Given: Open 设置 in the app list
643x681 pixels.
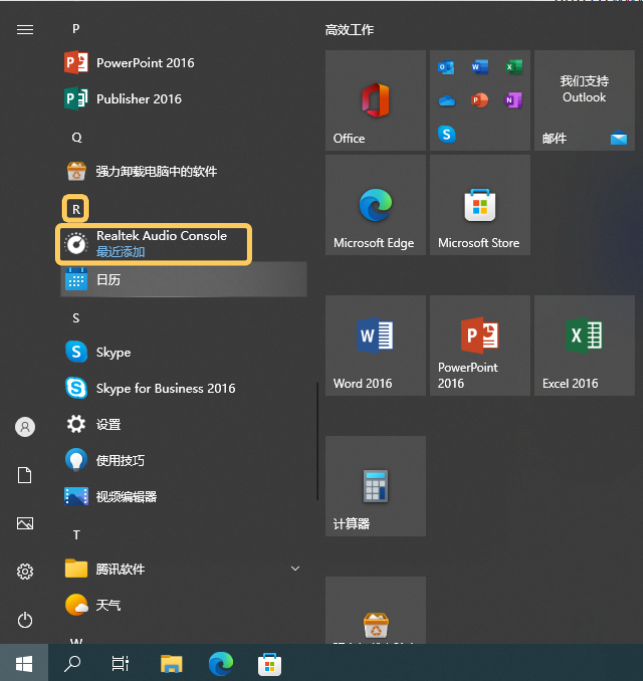Looking at the screenshot, I should 183,424.
